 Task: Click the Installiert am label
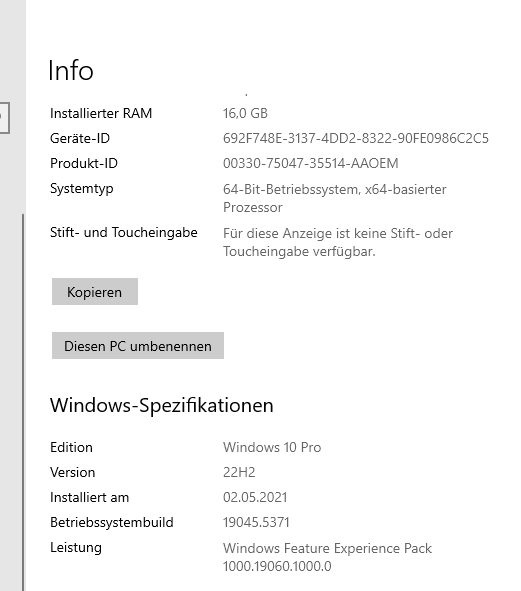(x=89, y=498)
